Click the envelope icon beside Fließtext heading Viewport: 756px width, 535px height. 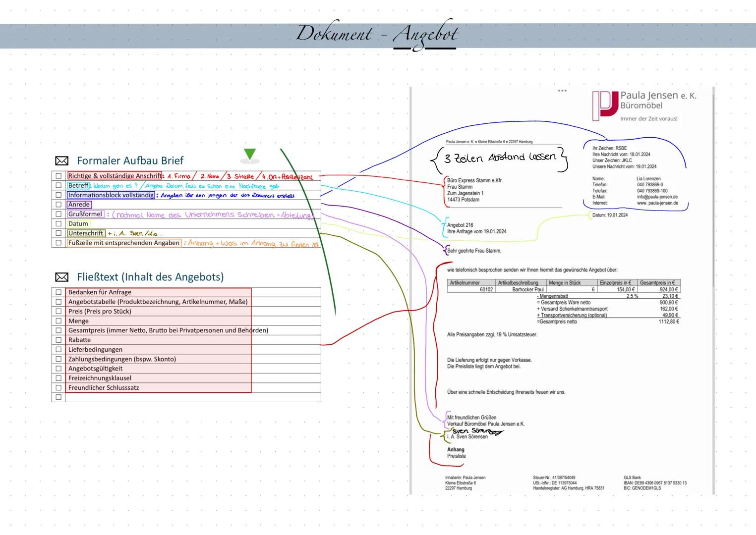61,277
